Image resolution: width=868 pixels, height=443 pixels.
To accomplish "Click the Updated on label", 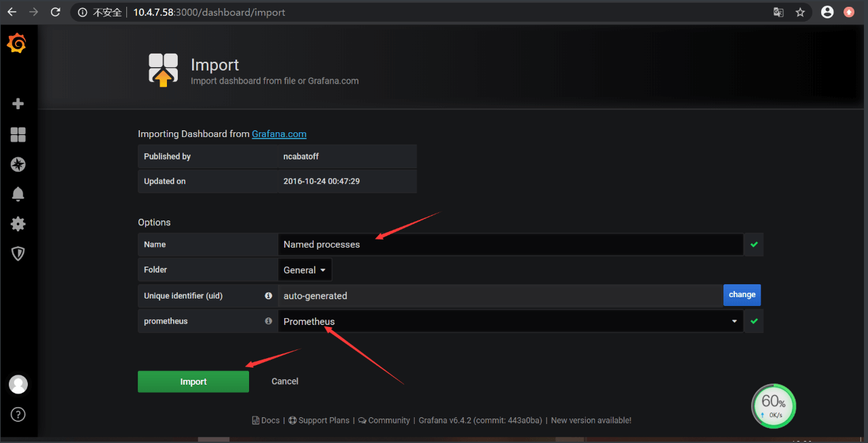I will (165, 181).
